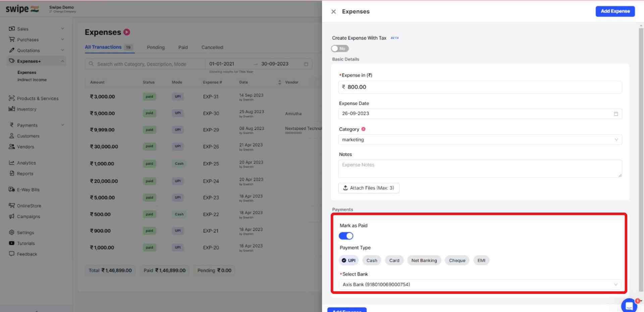Click the Analytics chart icon
644x312 pixels.
12,162
